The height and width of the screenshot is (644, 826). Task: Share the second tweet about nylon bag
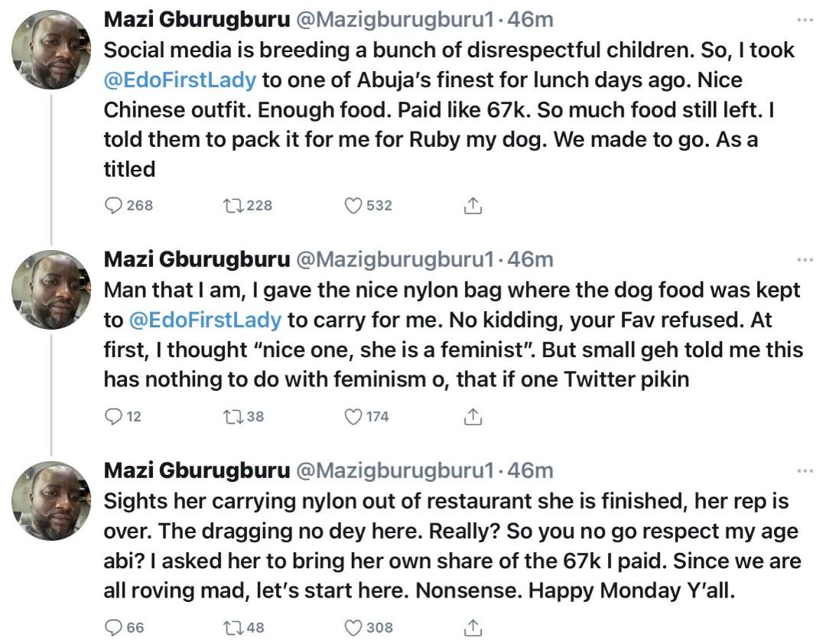click(x=473, y=417)
